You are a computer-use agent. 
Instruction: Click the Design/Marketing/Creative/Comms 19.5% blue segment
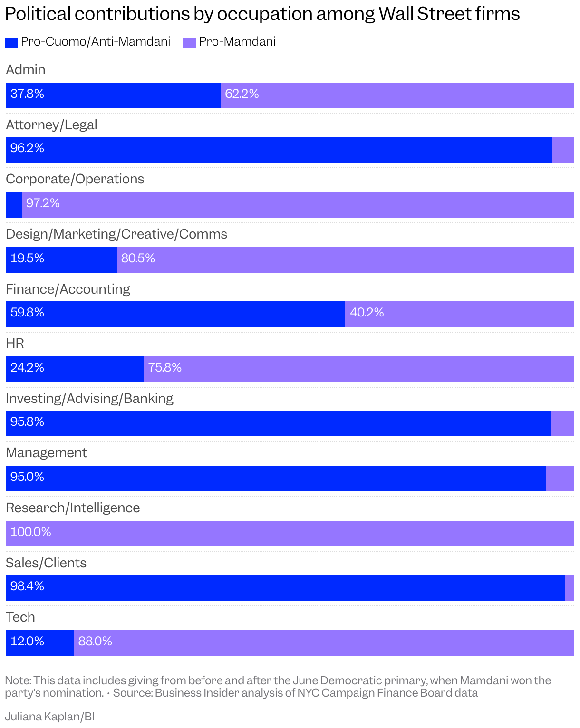61,260
